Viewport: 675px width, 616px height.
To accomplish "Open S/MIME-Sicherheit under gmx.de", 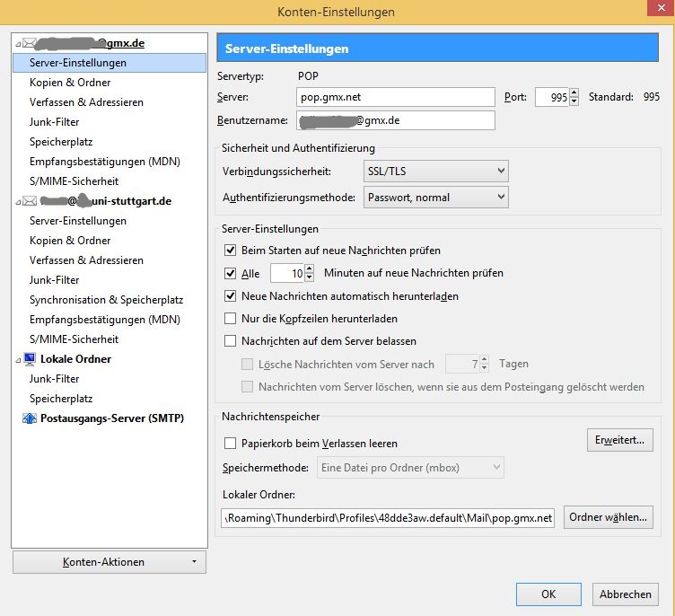I will pos(74,181).
